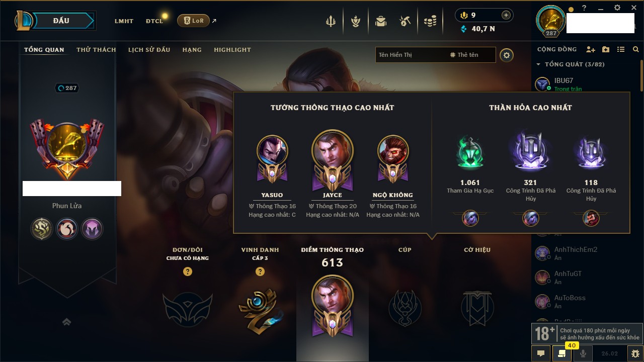The height and width of the screenshot is (362, 644).
Task: Open the crafting hammer icon
Action: pos(405,21)
